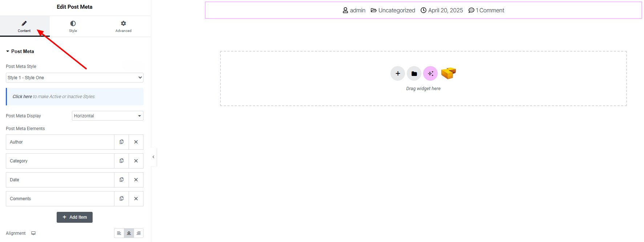
Task: Click the plus icon to add new element
Action: (398, 73)
